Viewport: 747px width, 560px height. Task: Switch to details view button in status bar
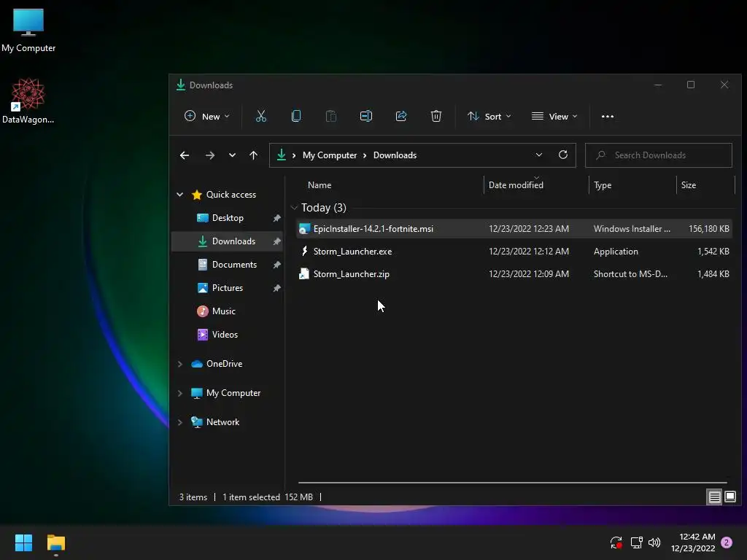pyautogui.click(x=714, y=497)
